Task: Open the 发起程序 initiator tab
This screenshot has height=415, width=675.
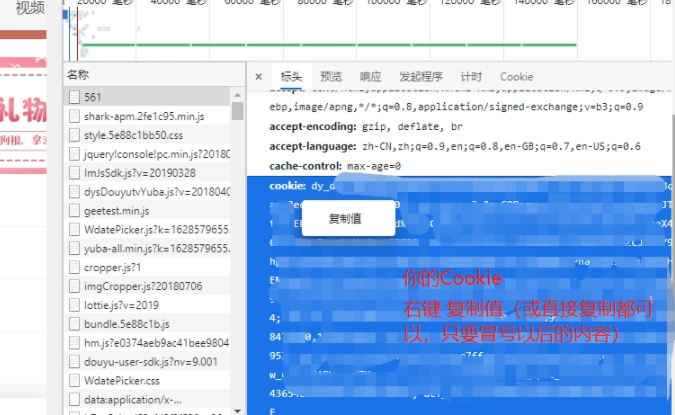Action: point(421,77)
